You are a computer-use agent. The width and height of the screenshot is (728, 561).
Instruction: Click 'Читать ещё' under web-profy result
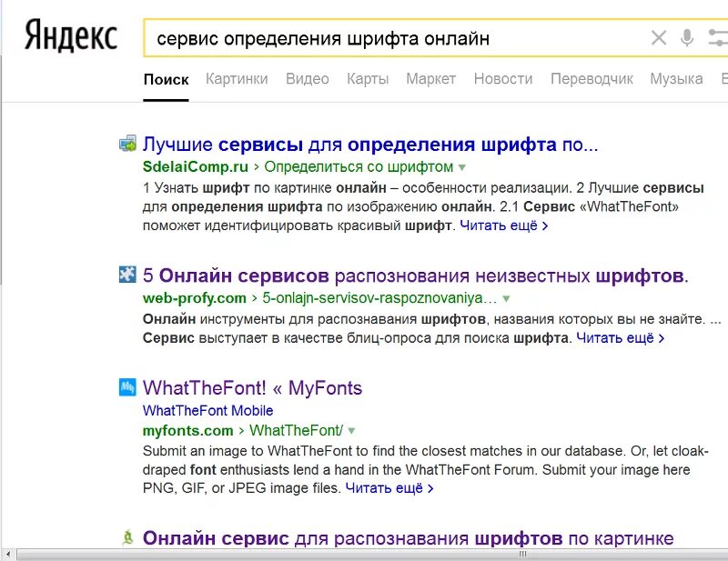pyautogui.click(x=621, y=338)
